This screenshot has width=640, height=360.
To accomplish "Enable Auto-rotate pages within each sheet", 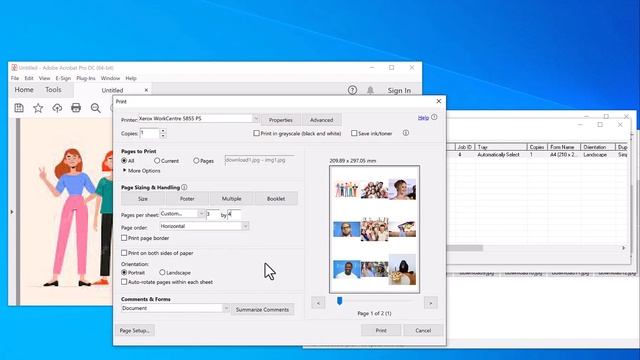I will tap(124, 282).
